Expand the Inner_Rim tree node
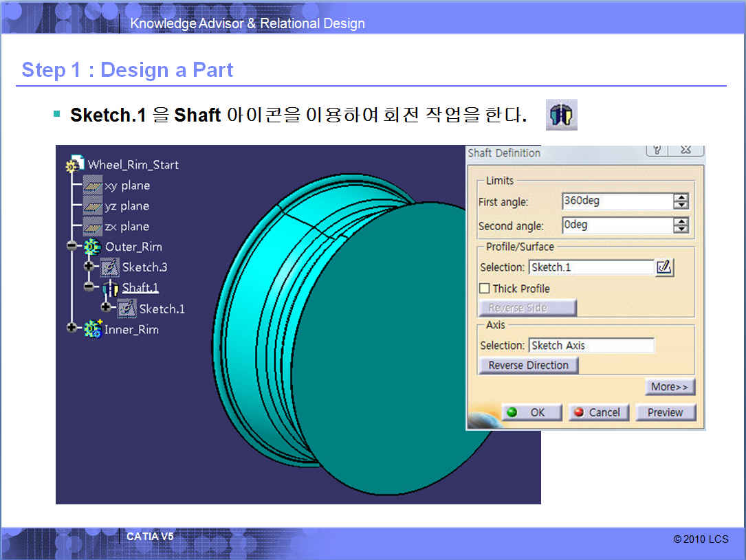746x560 pixels. 72,328
